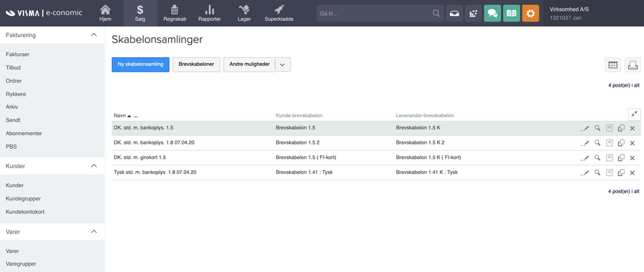Click dashed document icon for Tysk std. m. bankoplys.

point(610,173)
